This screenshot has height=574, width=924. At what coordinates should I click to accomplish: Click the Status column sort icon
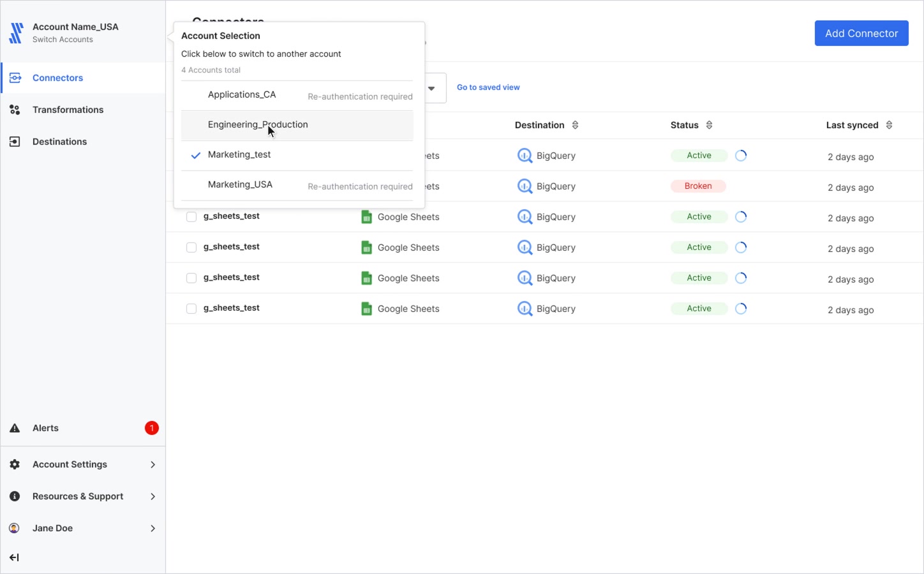coord(709,125)
